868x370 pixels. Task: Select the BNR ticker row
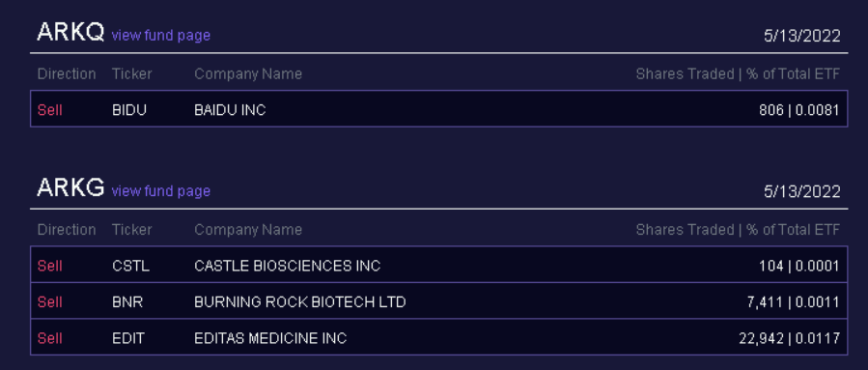438,301
